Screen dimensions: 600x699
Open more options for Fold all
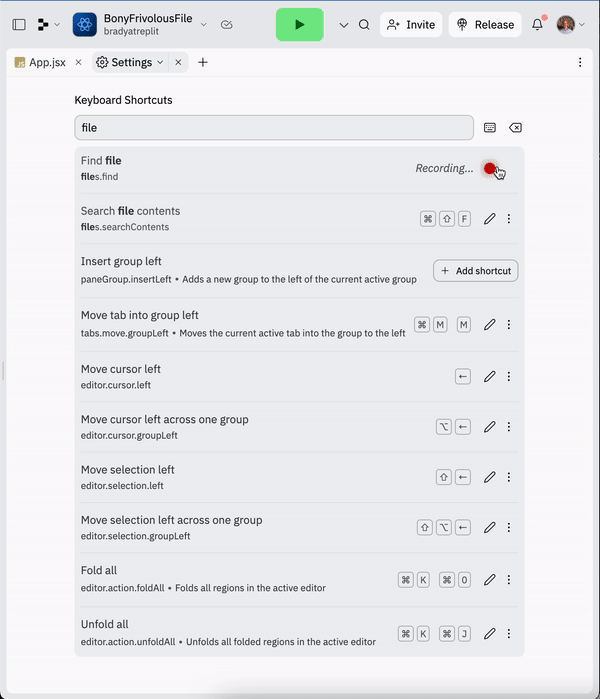pyautogui.click(x=509, y=580)
